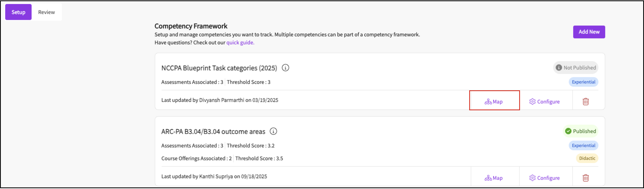Click Map for NCCPA Blueprint Task categories
644x189 pixels.
[x=494, y=102]
